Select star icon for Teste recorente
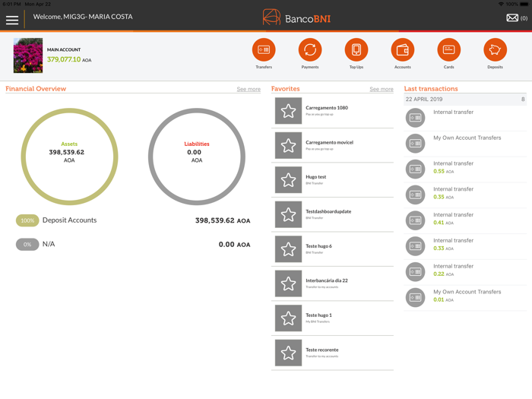Image resolution: width=532 pixels, height=399 pixels. pos(288,353)
